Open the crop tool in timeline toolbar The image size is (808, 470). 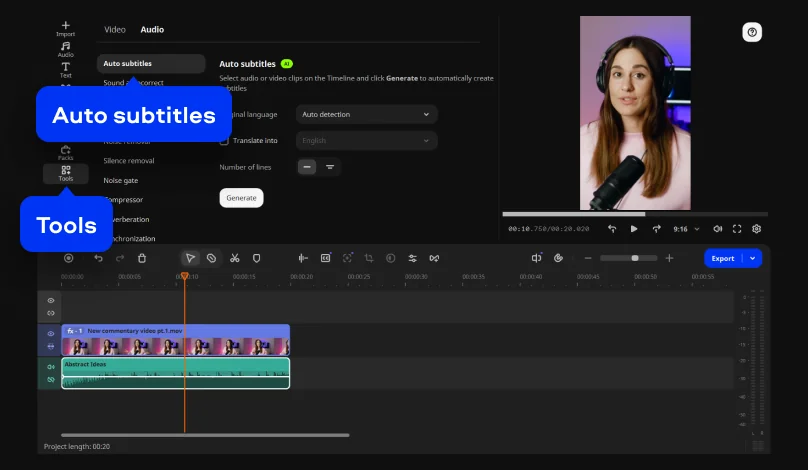[x=369, y=258]
